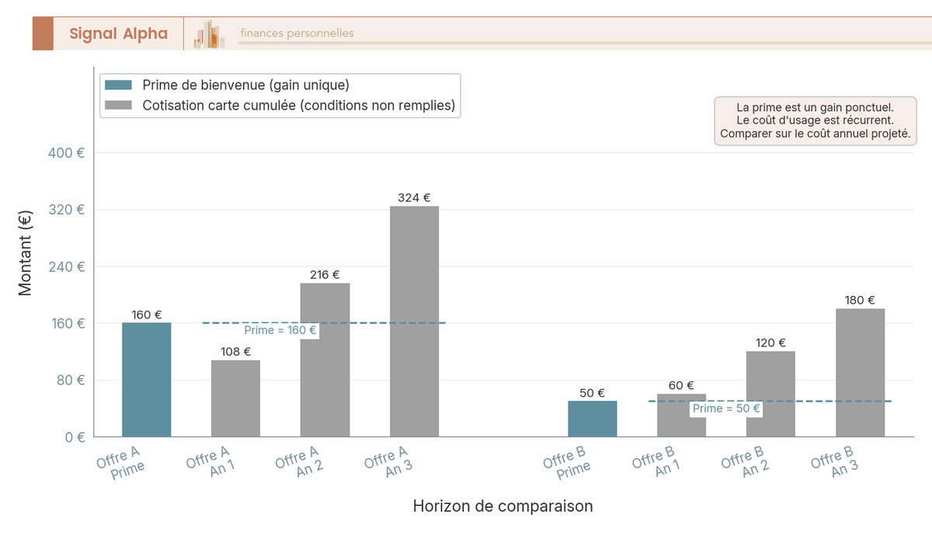Viewport: 932px width, 560px height.
Task: Click the Offre A An 3 bar
Action: [x=414, y=322]
